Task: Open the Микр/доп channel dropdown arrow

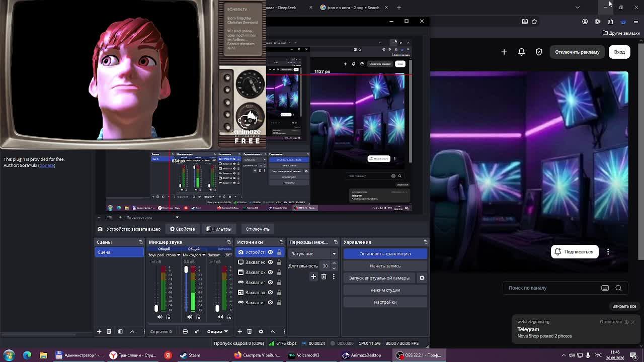Action: [x=203, y=255]
